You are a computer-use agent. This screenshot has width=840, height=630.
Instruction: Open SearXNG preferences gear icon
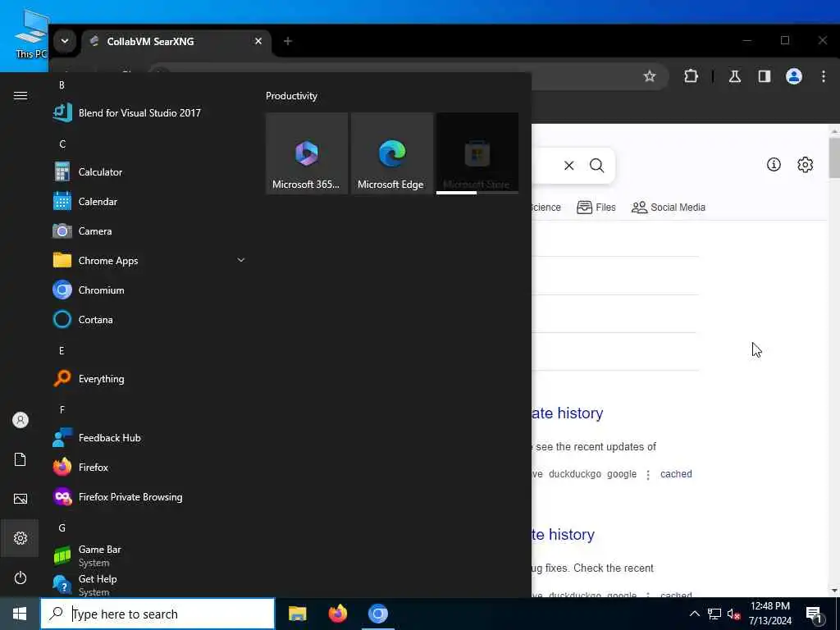click(806, 164)
